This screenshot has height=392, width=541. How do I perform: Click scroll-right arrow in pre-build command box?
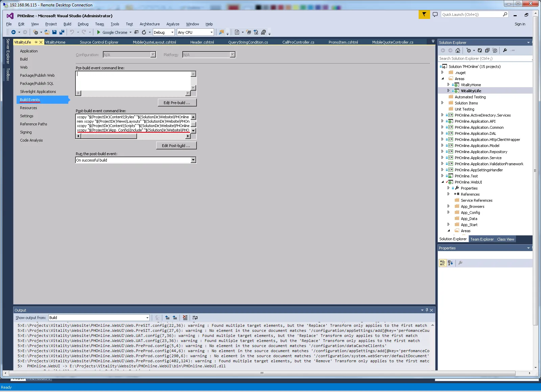(x=188, y=93)
